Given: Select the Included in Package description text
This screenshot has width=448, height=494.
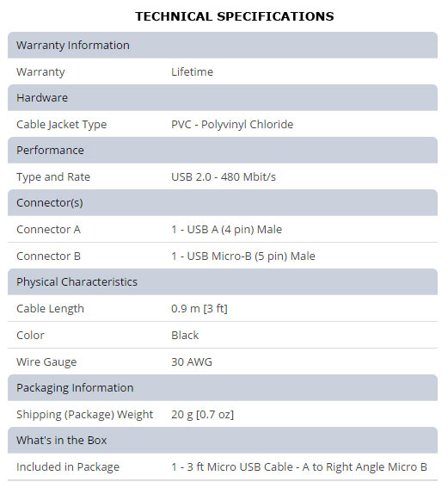Looking at the screenshot, I should tap(298, 467).
